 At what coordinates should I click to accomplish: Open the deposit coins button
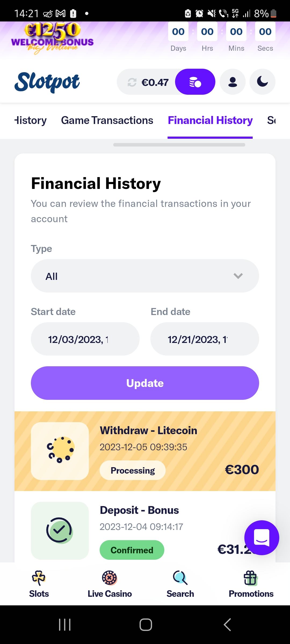(x=195, y=82)
